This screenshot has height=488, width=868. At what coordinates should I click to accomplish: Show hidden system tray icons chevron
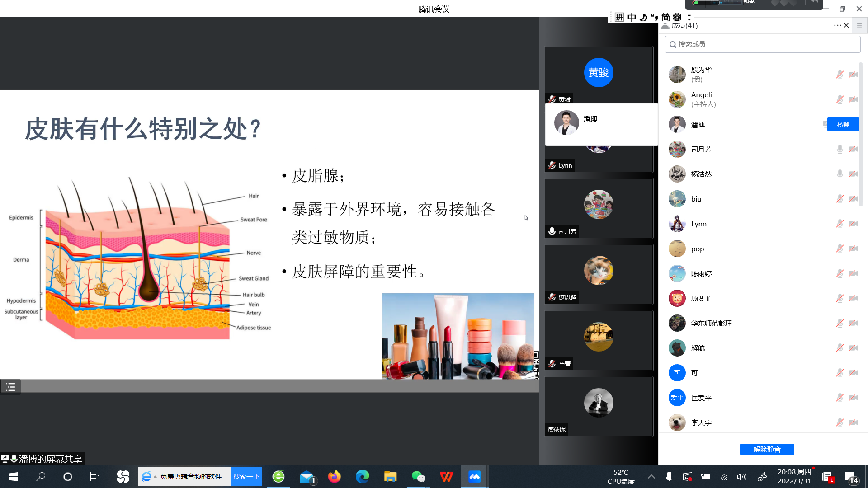[x=651, y=477]
